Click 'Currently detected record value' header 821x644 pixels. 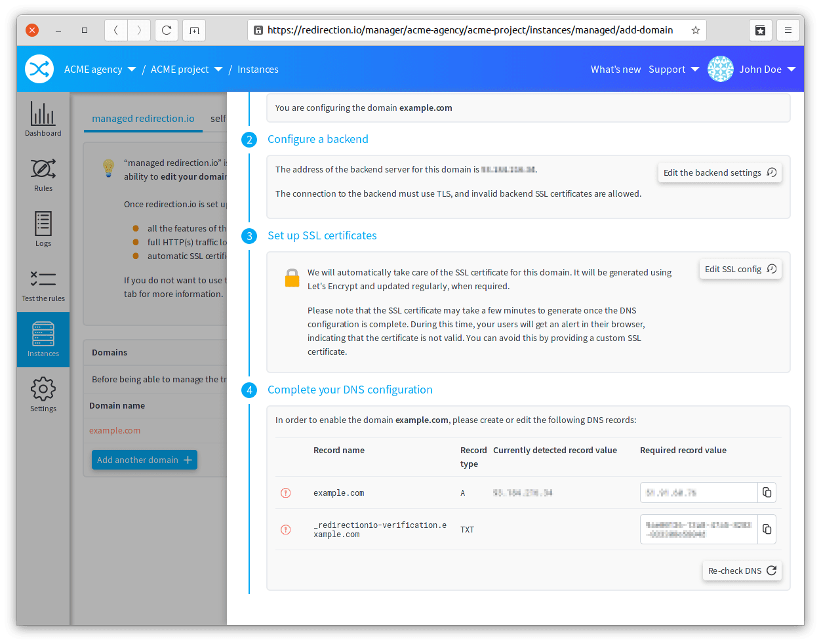[x=555, y=450]
